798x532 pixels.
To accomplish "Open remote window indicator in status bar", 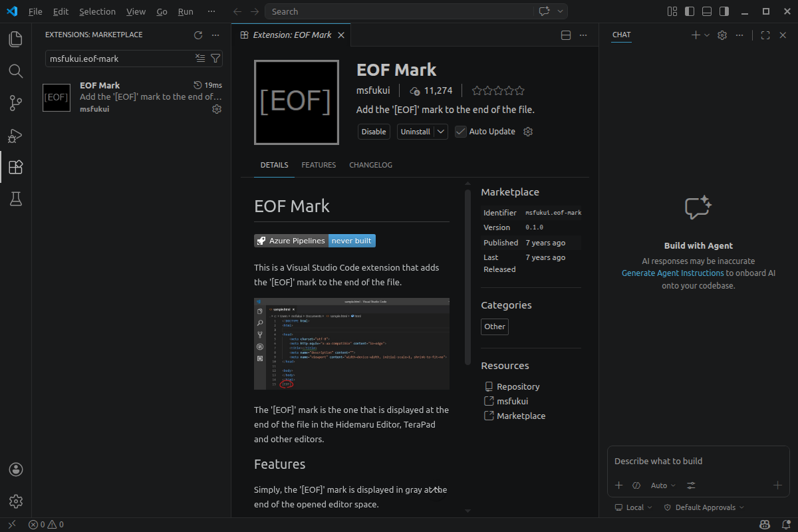I will (x=12, y=525).
